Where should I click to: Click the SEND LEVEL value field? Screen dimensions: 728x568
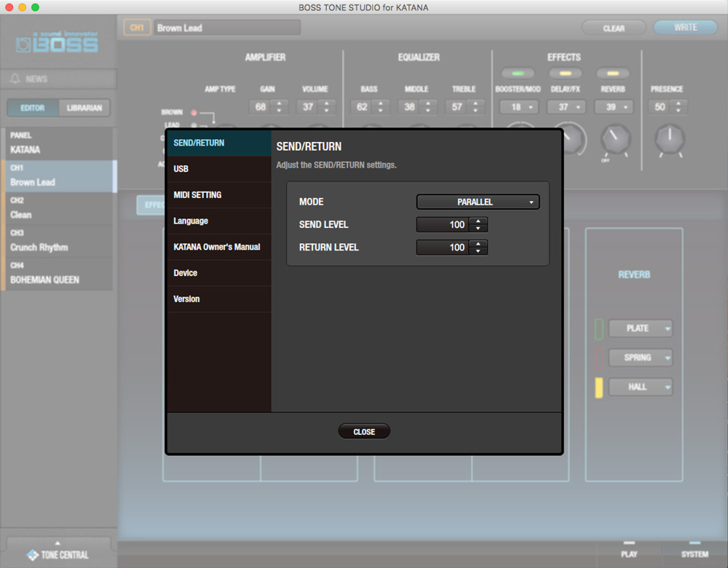point(443,225)
